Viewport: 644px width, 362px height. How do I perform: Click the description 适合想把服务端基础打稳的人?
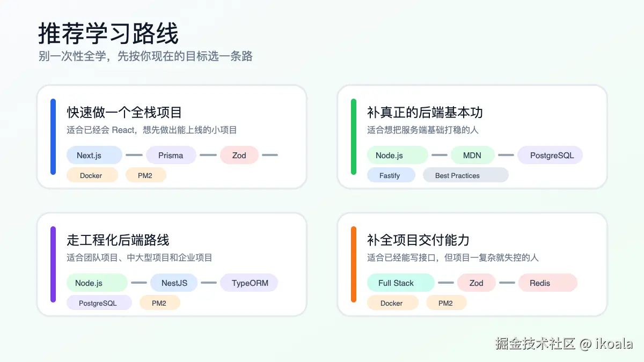[423, 130]
